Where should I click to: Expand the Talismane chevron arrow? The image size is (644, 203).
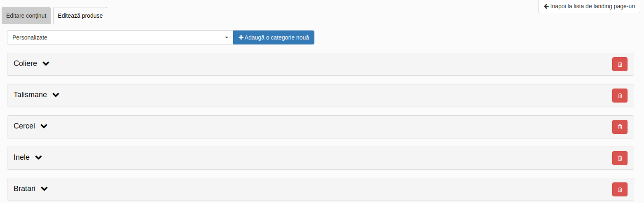pyautogui.click(x=56, y=95)
